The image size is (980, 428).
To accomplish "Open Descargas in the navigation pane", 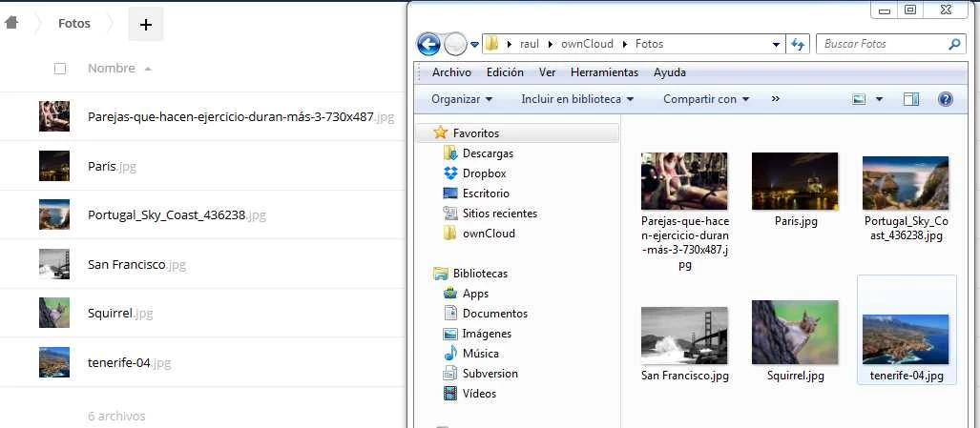I will pos(488,153).
